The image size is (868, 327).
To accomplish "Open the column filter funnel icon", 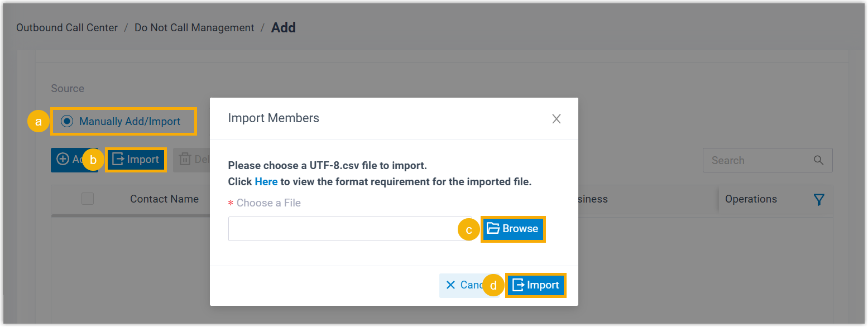I will pos(819,199).
